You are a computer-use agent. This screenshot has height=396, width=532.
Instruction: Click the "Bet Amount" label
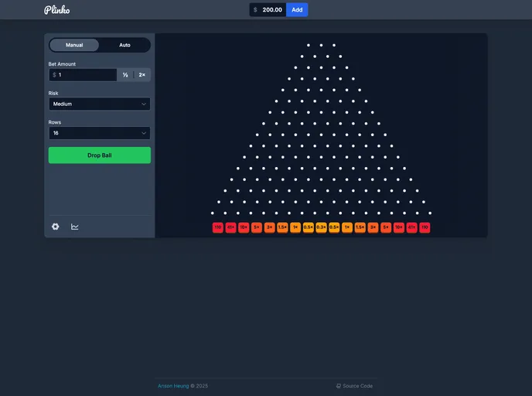(x=62, y=63)
